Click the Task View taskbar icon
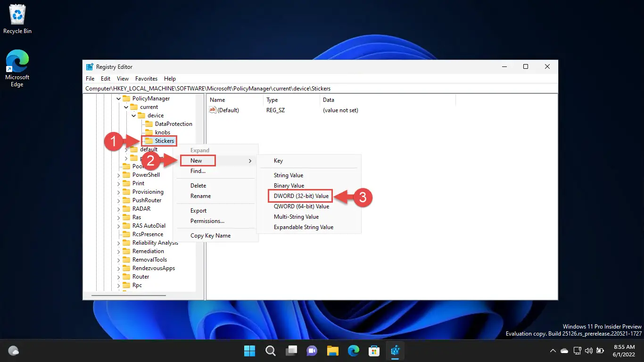Viewport: 644px width, 362px height. click(x=291, y=351)
